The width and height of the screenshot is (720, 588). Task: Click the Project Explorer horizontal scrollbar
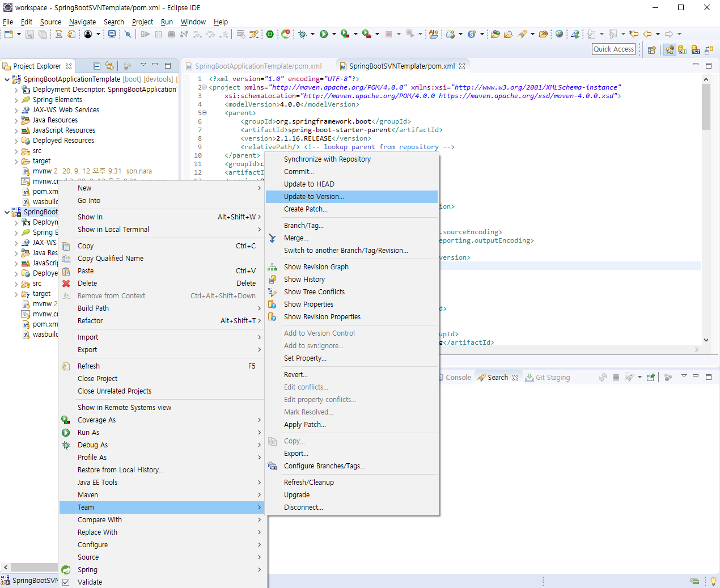(34, 567)
